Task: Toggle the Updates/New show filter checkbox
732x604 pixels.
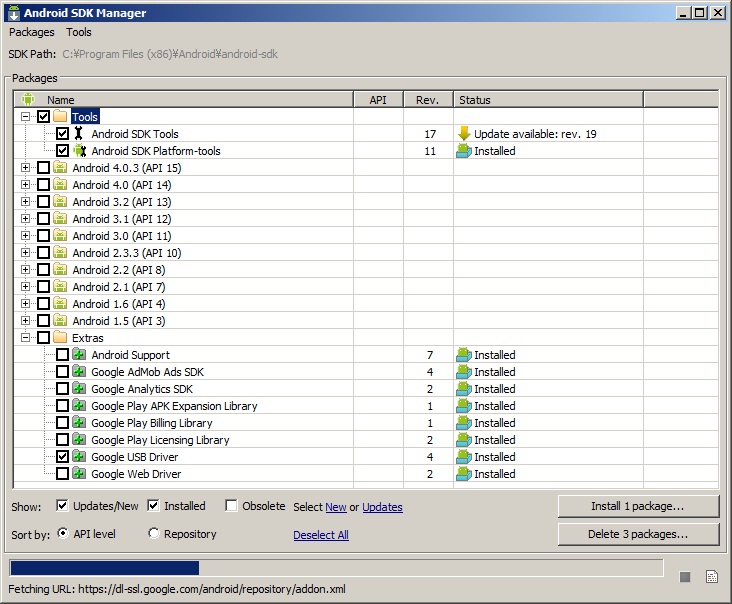Action: point(62,506)
